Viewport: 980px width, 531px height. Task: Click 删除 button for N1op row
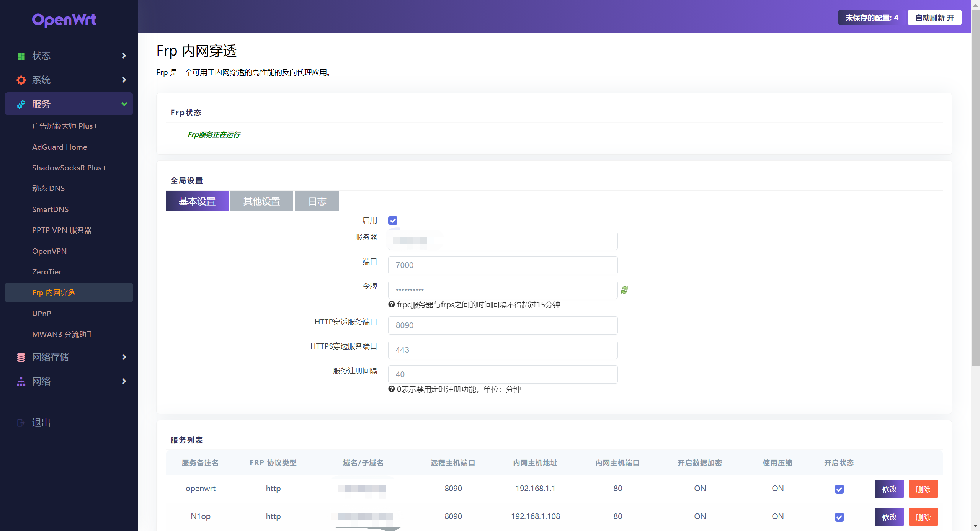pos(923,517)
